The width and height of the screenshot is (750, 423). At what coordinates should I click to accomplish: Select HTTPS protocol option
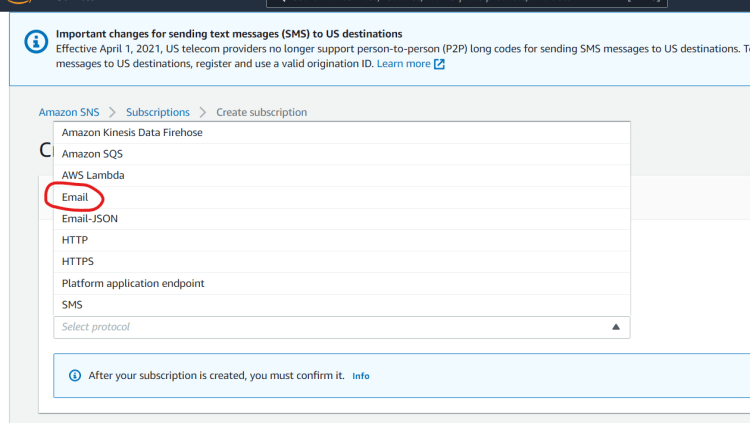click(x=342, y=262)
